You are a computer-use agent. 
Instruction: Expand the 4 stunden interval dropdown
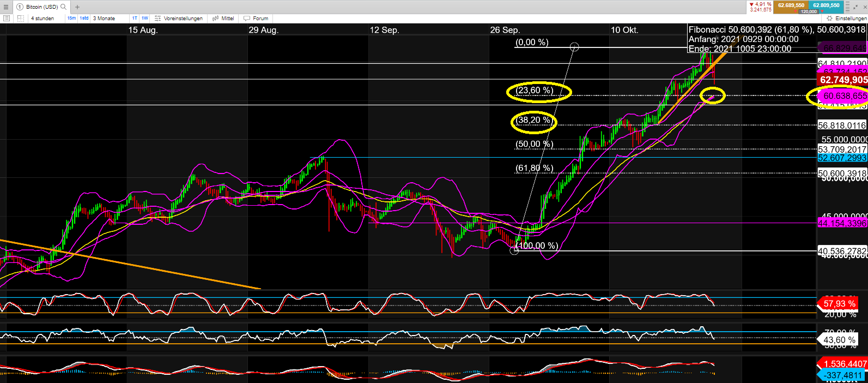[43, 18]
